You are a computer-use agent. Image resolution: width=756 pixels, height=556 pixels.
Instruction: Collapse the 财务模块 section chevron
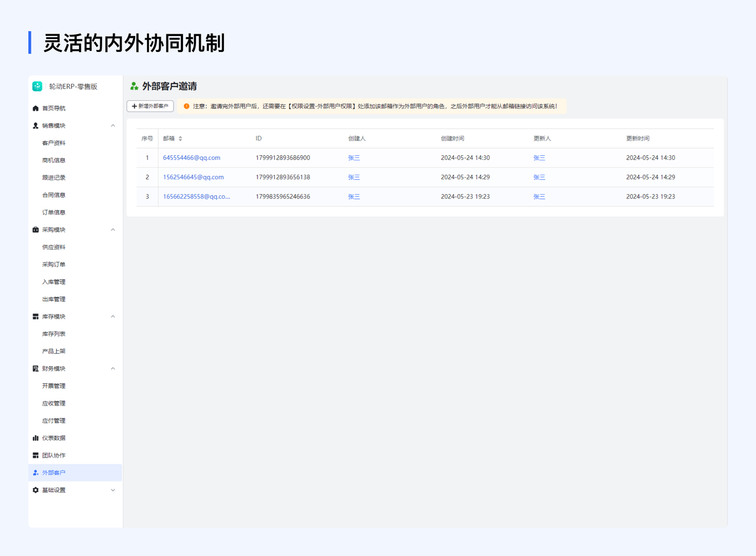click(113, 368)
